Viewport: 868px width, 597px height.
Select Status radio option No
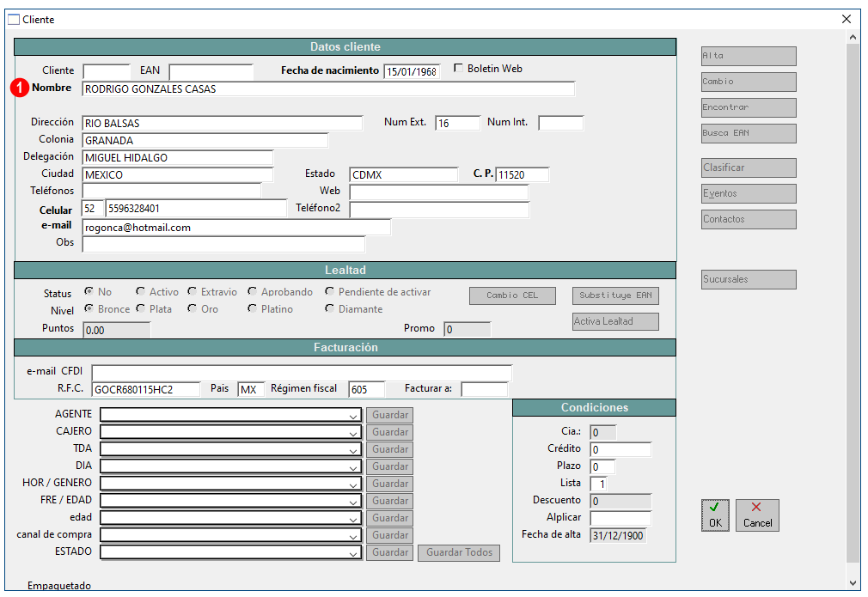point(89,291)
